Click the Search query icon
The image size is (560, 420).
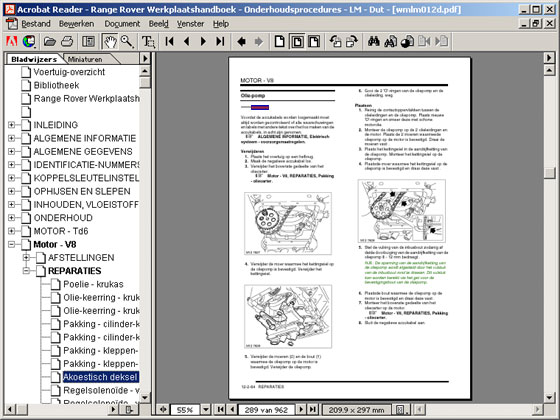[x=391, y=41]
